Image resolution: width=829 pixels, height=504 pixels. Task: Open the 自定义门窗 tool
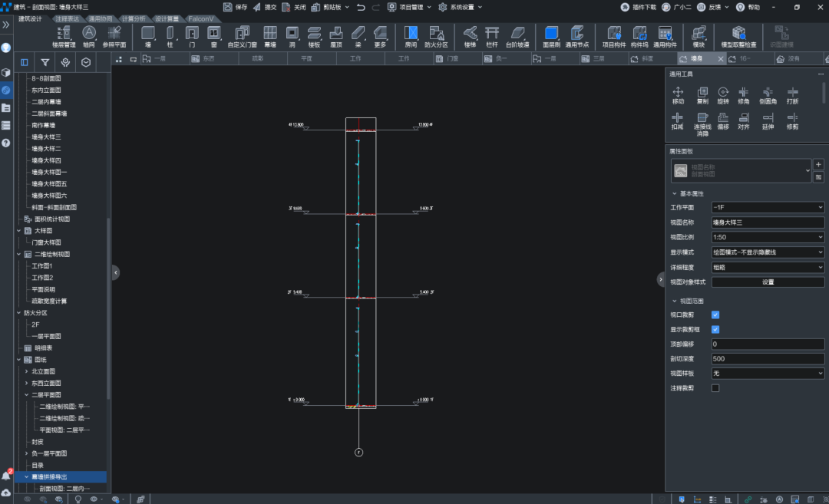242,37
